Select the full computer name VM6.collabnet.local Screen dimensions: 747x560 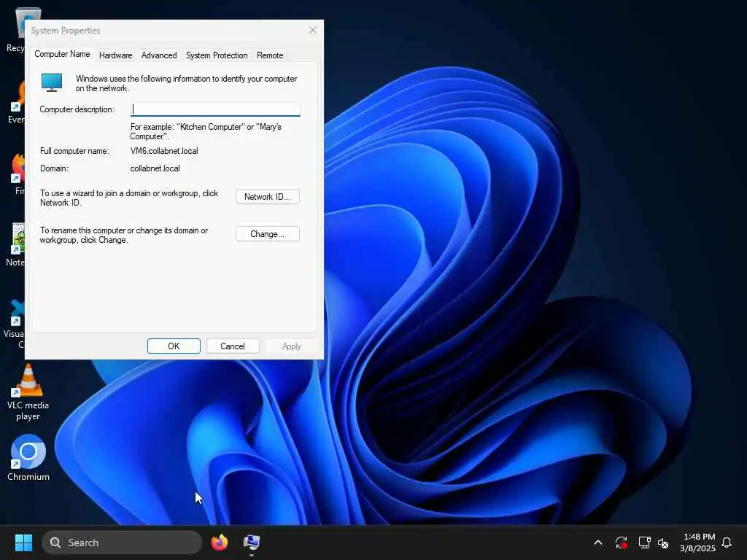[164, 151]
